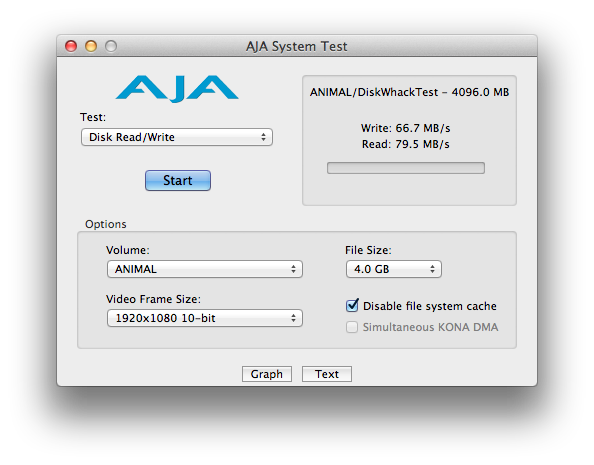This screenshot has height=465, width=594.
Task: Close the AJA System Test window
Action: [x=71, y=46]
